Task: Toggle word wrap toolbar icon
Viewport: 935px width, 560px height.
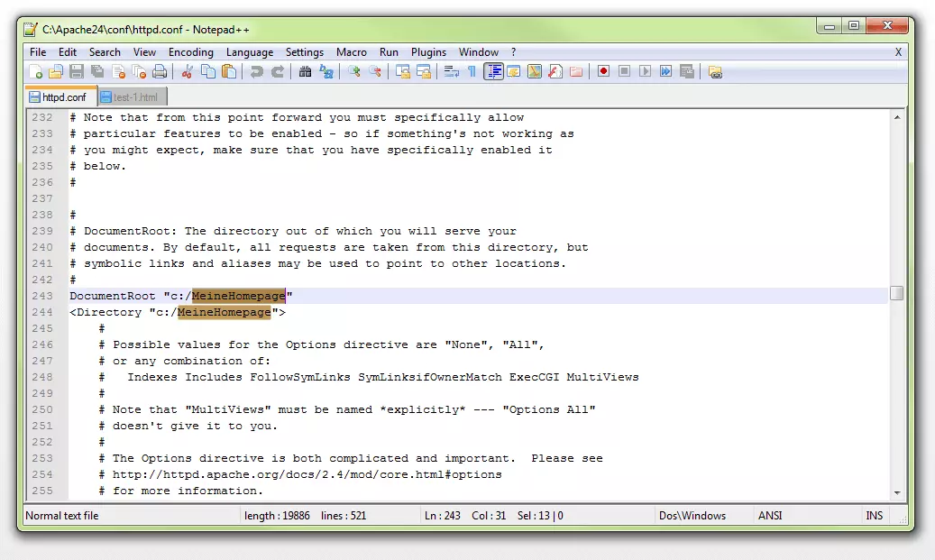Action: pyautogui.click(x=452, y=71)
